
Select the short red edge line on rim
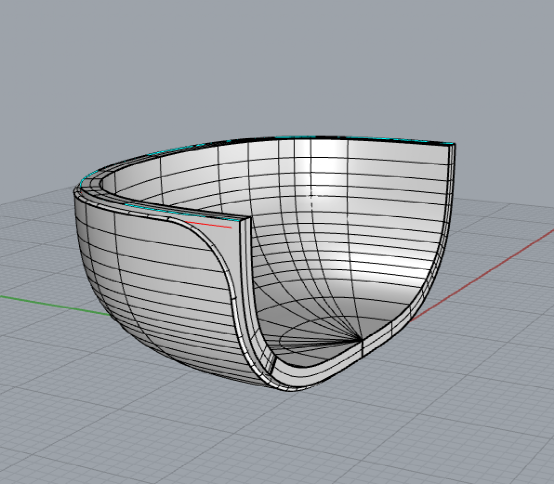click(208, 225)
